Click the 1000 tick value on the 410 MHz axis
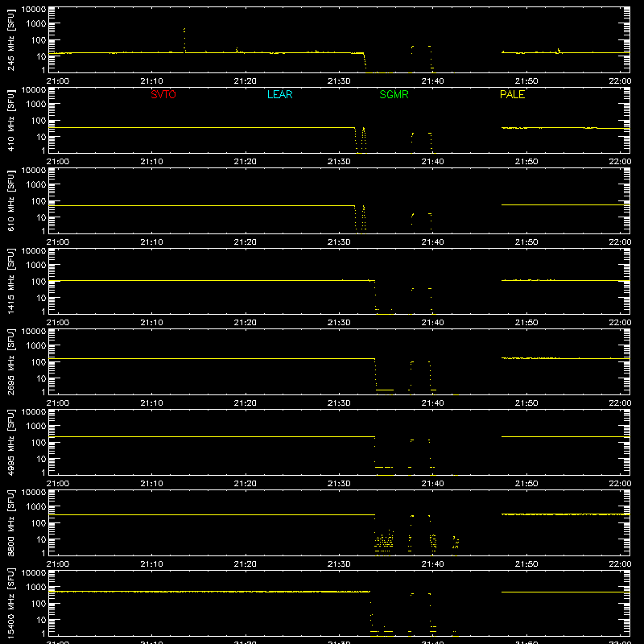Screen dimensions: 644x644 [x=36, y=105]
